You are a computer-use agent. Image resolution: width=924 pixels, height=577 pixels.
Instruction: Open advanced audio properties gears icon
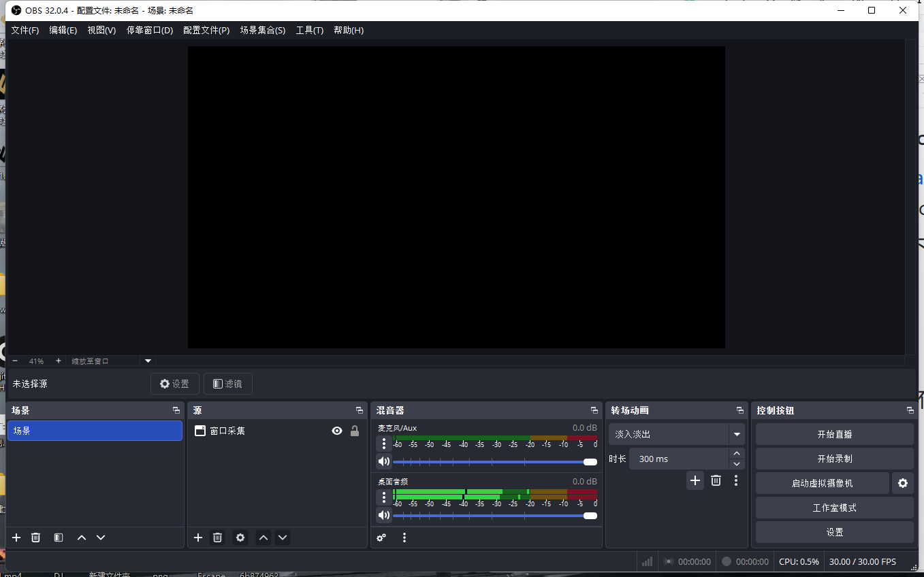pos(381,538)
